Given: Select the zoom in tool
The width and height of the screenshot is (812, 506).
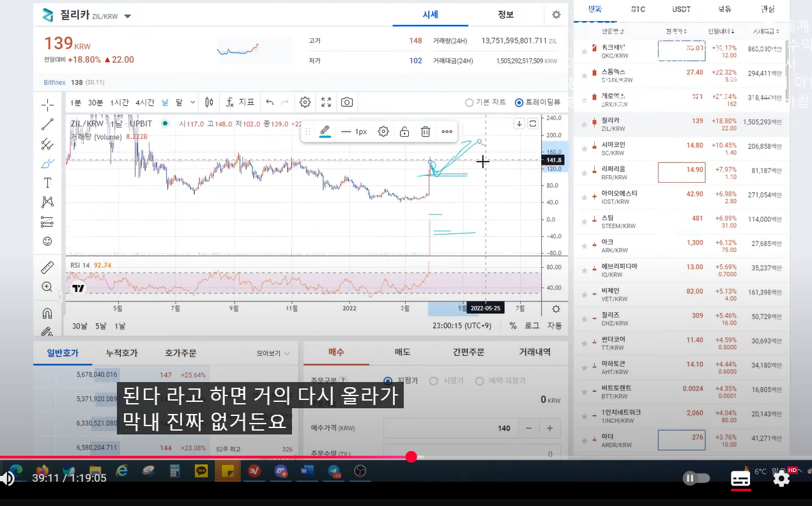Looking at the screenshot, I should pyautogui.click(x=47, y=287).
